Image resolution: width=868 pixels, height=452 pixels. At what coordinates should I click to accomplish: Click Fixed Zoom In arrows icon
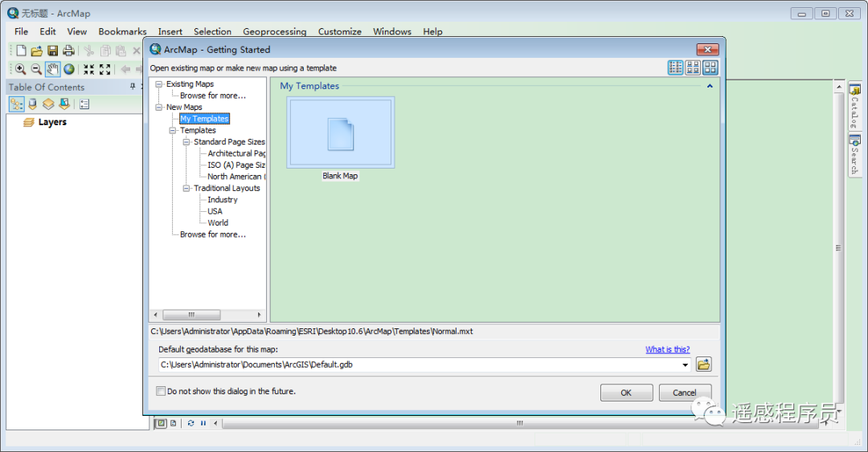88,69
